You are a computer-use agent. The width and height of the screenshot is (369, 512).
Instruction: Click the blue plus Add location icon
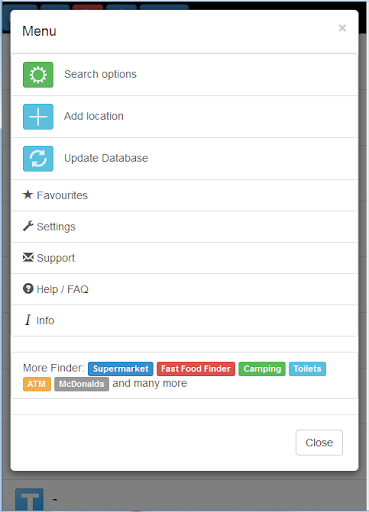[38, 117]
